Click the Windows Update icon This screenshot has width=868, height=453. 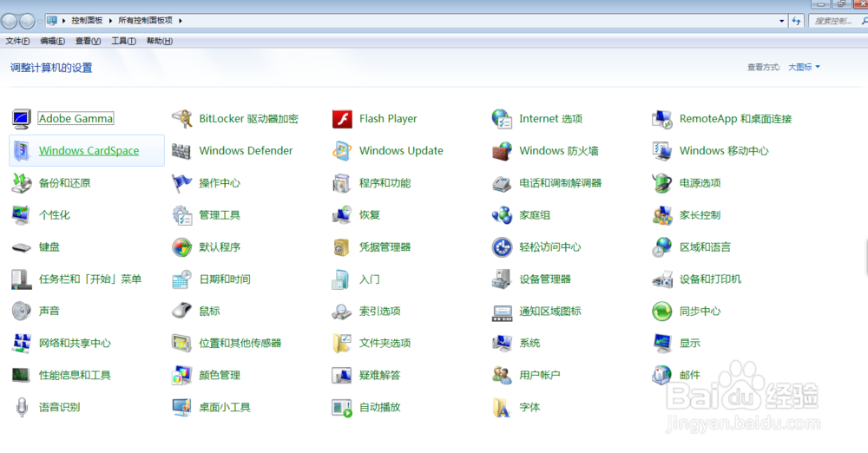tap(342, 151)
